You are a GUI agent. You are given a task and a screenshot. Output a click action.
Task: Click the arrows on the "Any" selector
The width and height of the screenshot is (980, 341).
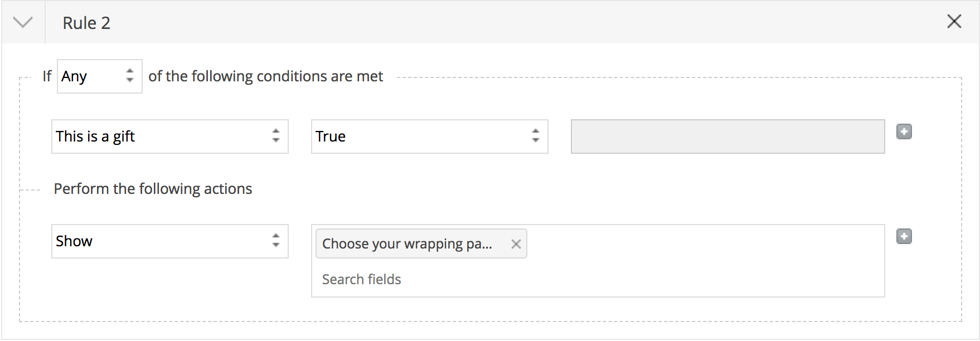[130, 76]
